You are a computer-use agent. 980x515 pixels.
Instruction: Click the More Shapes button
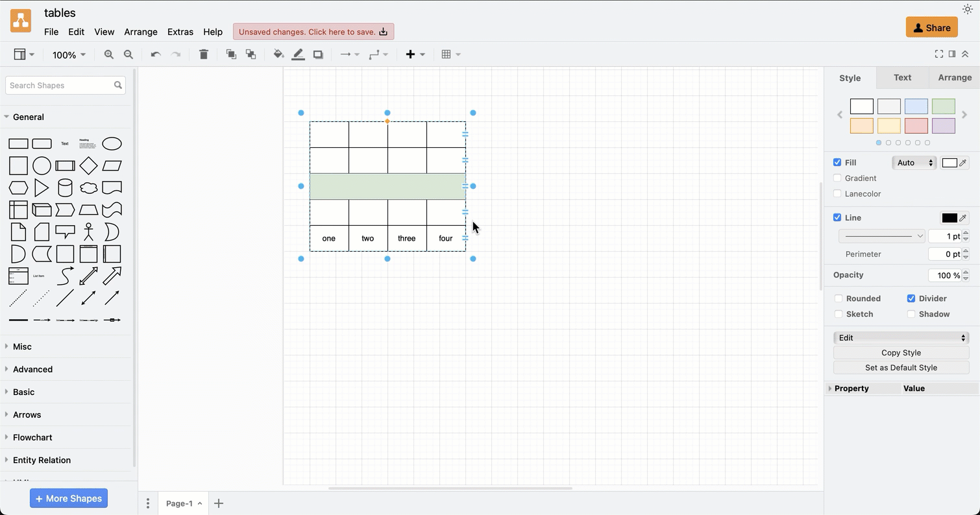coord(68,498)
